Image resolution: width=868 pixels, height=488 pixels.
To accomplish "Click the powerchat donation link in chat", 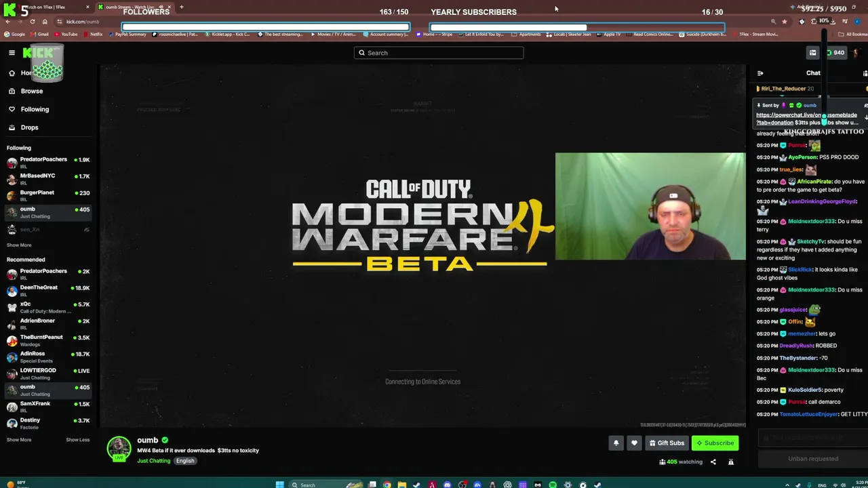I will click(806, 119).
